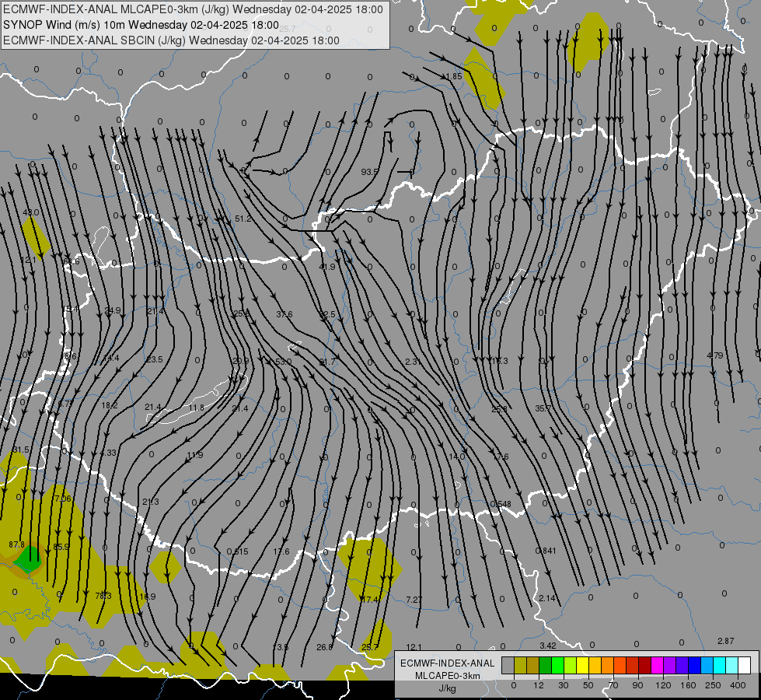Click the map value 87.8
The height and width of the screenshot is (700, 761).
click(x=16, y=544)
